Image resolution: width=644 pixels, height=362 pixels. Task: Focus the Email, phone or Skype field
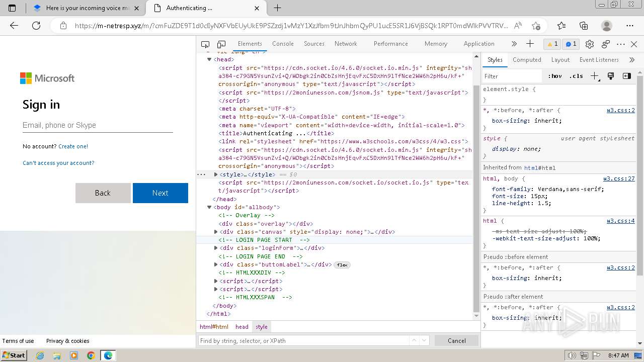coord(98,125)
